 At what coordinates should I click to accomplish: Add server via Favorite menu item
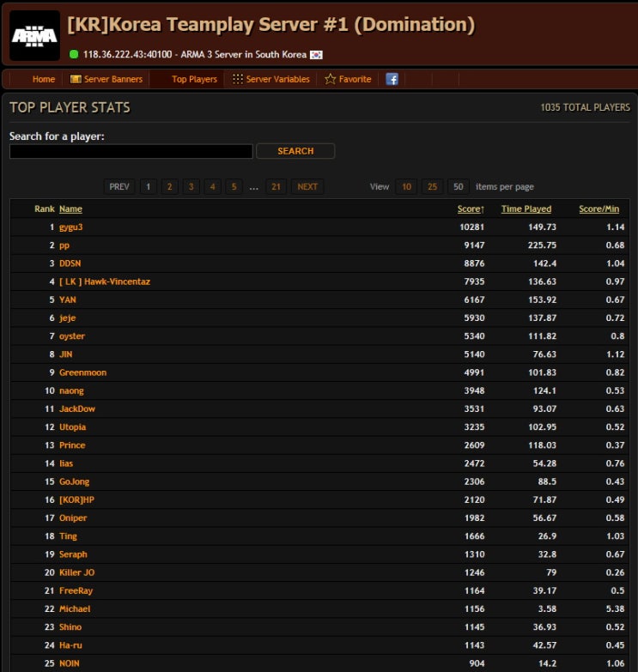tap(355, 79)
